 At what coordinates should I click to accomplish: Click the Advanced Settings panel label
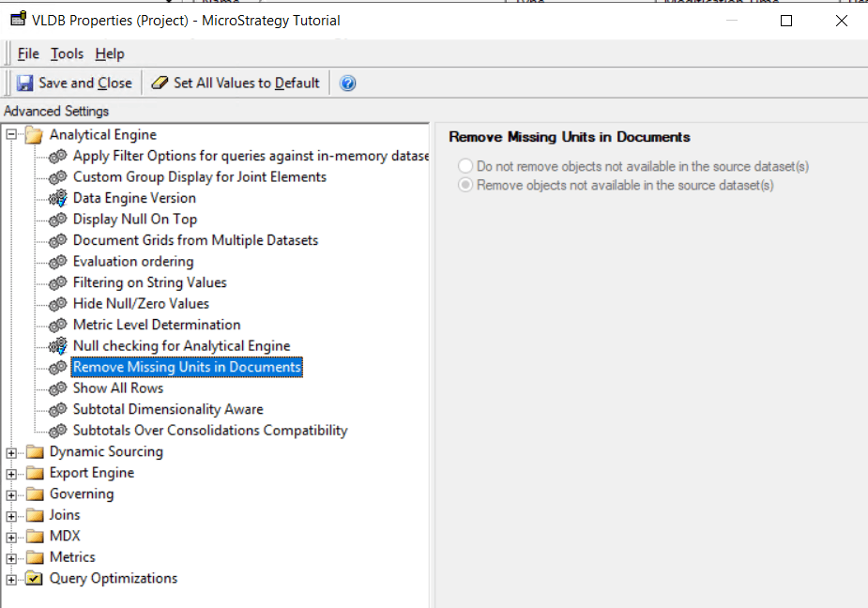point(56,112)
